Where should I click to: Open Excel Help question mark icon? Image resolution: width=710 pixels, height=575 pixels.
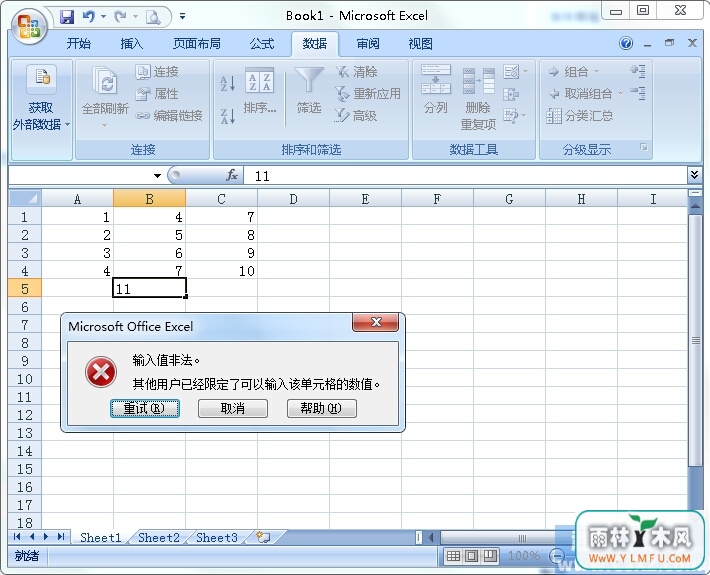(x=626, y=43)
